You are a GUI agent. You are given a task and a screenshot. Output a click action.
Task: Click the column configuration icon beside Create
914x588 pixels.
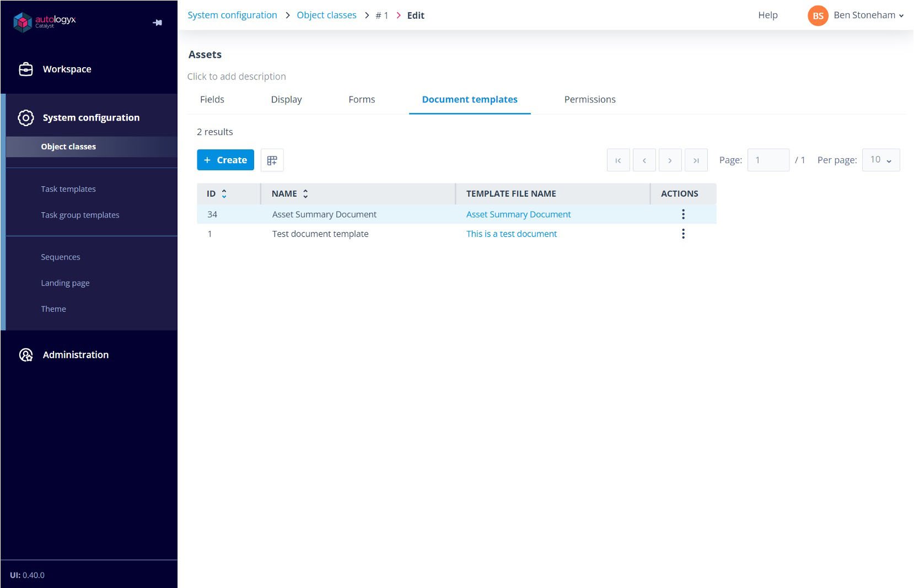[x=272, y=160]
